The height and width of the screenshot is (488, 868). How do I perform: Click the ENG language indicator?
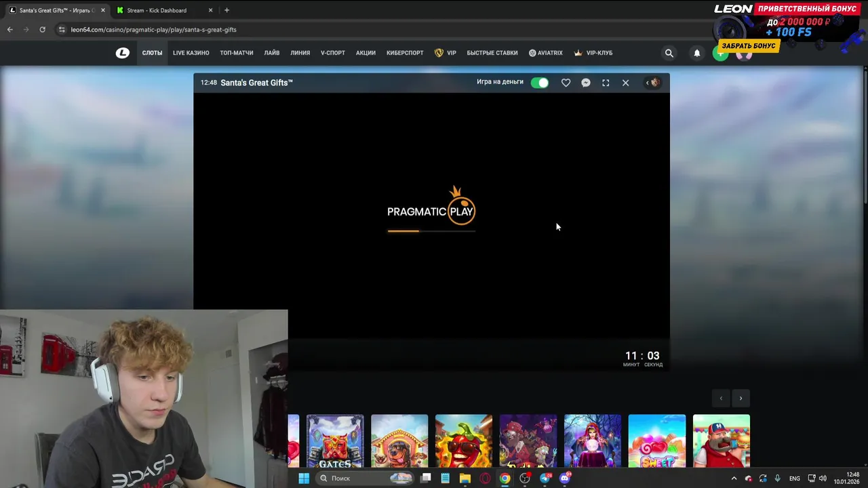(795, 479)
